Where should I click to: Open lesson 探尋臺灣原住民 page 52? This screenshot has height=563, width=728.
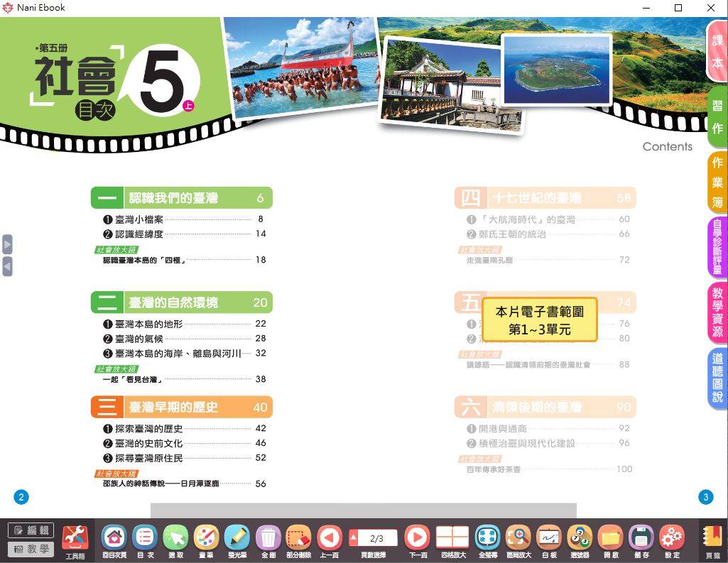(184, 458)
